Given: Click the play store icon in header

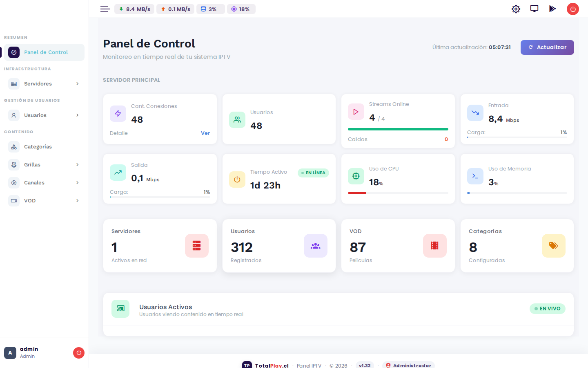Looking at the screenshot, I should pos(552,9).
